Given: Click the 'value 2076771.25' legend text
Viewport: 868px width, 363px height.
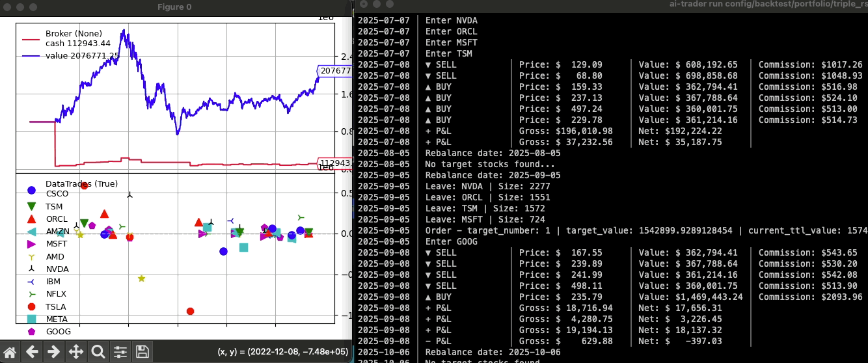Looking at the screenshot, I should pos(82,56).
